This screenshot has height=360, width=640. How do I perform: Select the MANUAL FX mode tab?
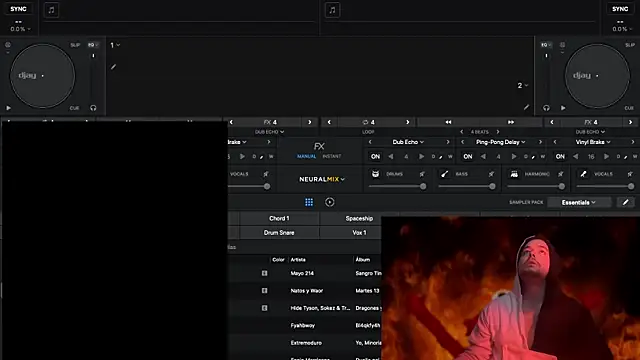(307, 156)
